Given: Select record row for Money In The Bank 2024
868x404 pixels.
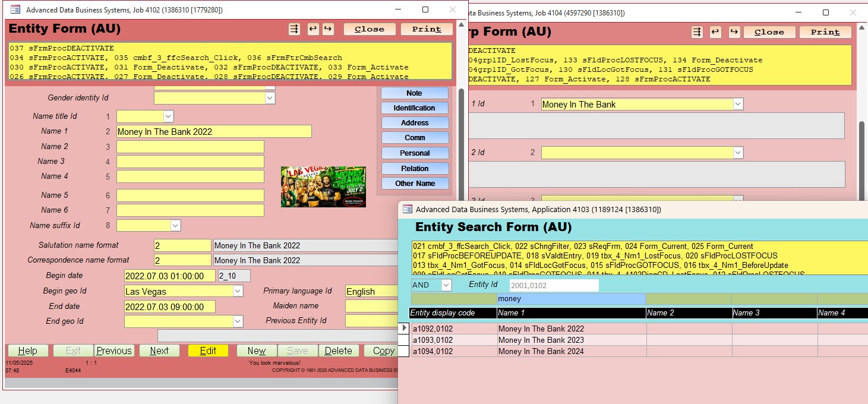Looking at the screenshot, I should point(403,351).
